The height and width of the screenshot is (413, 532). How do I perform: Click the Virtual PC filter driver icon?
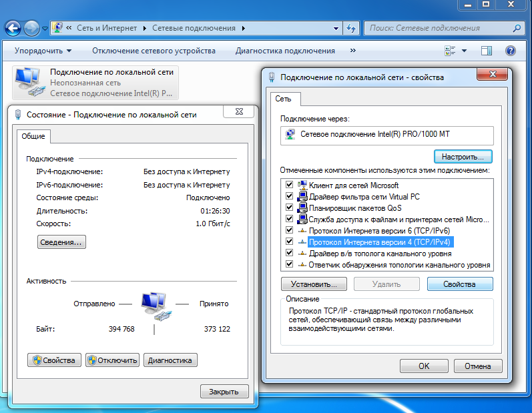point(302,197)
